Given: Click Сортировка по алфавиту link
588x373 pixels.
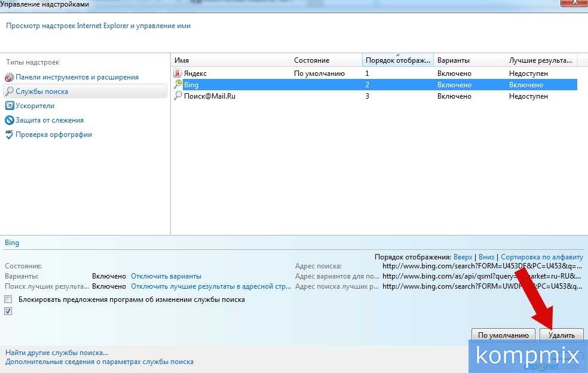Looking at the screenshot, I should click(x=542, y=257).
